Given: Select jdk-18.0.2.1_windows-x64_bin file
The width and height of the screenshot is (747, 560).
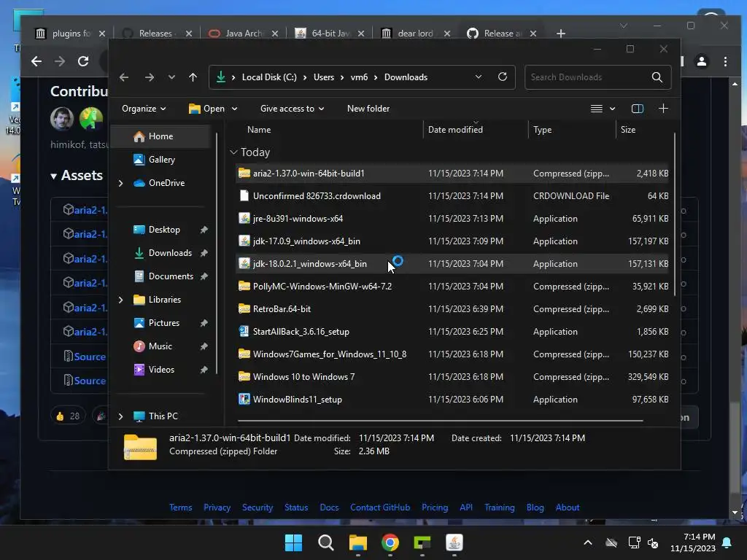Looking at the screenshot, I should (452, 264).
